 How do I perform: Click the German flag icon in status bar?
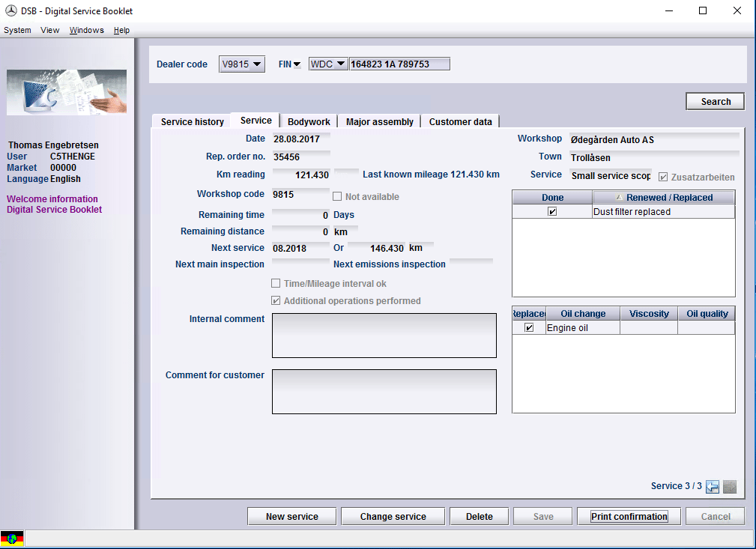point(12,538)
